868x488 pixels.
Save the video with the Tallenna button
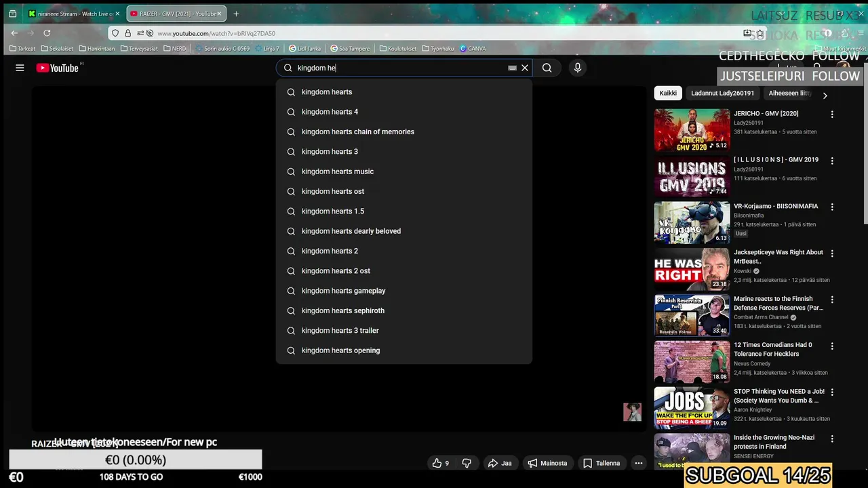[601, 463]
